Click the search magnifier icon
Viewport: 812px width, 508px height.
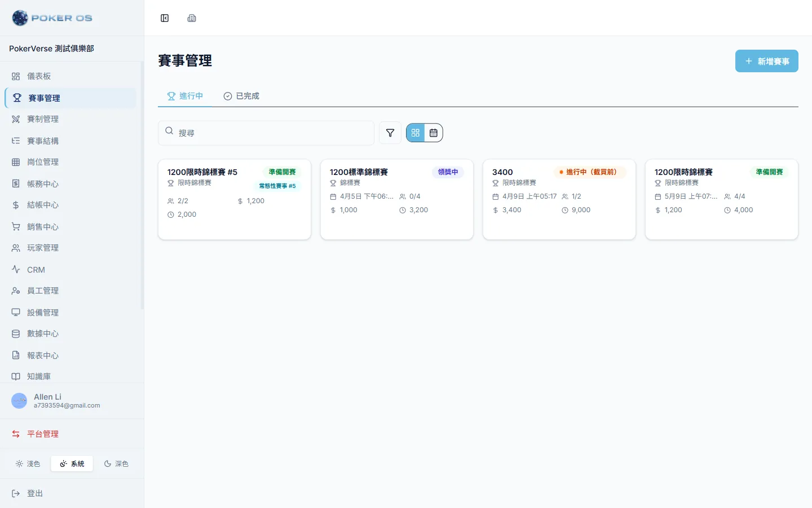click(169, 131)
